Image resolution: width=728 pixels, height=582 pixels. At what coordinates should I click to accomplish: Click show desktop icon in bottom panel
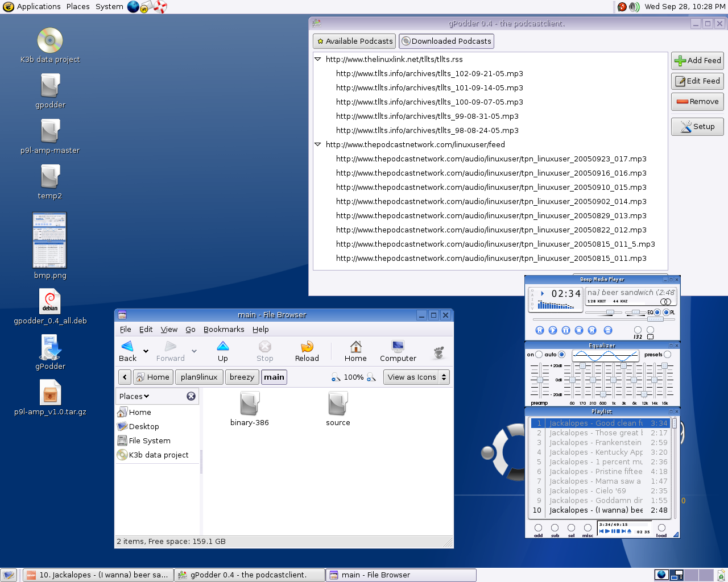click(9, 575)
